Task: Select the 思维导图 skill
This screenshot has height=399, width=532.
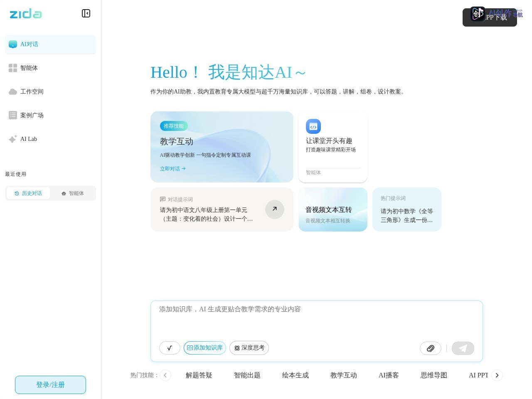Action: [434, 375]
